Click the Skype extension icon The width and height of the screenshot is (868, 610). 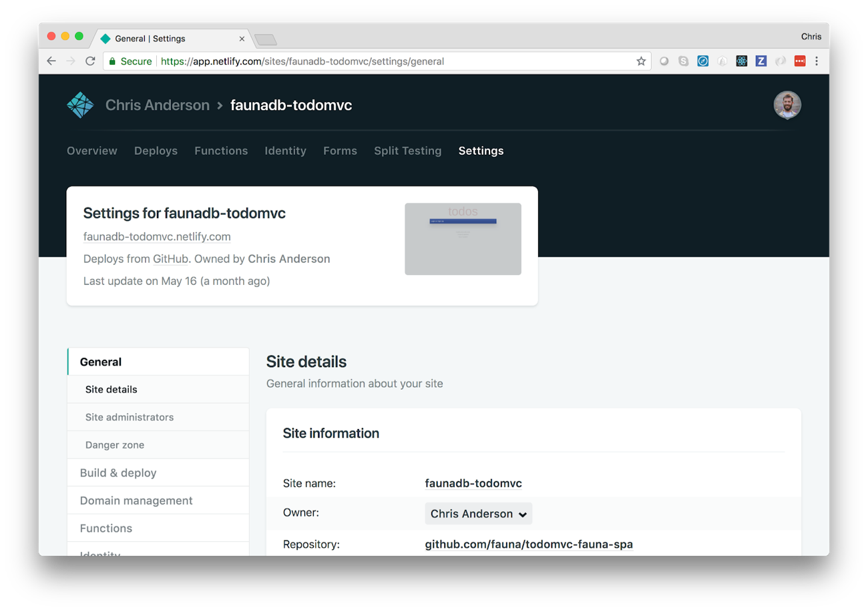[684, 61]
